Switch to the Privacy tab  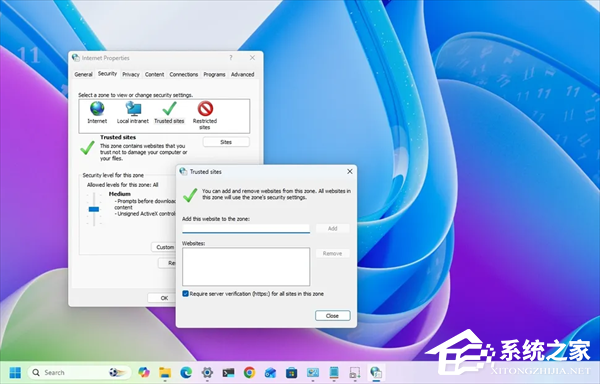click(131, 74)
